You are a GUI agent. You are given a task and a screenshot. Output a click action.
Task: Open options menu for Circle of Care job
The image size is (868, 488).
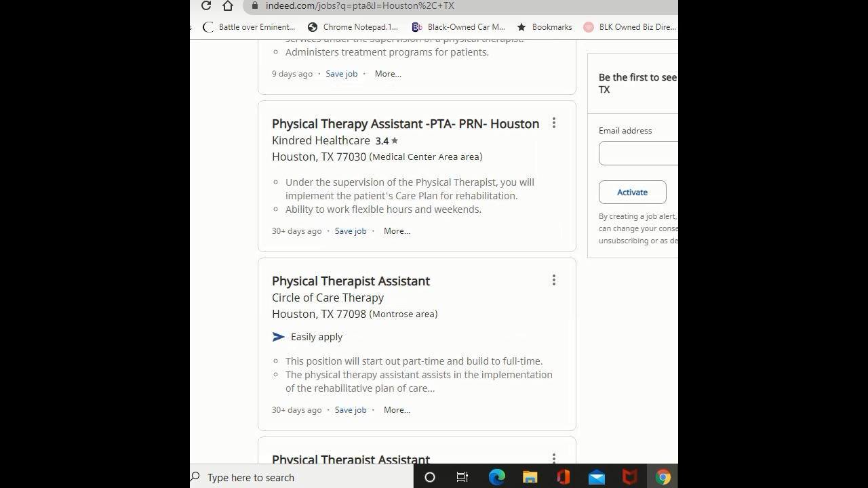point(554,280)
